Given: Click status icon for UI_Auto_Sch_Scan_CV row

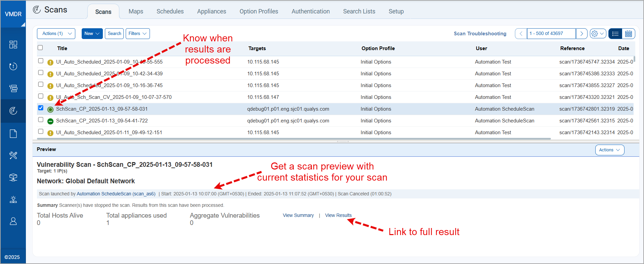Looking at the screenshot, I should point(50,98).
